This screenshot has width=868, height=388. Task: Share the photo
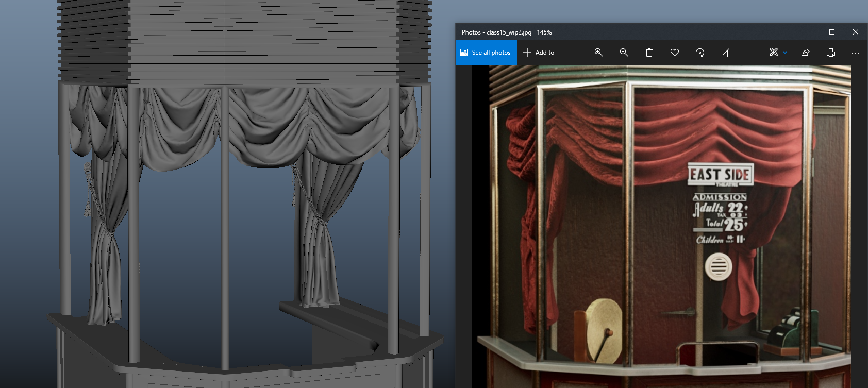point(805,53)
